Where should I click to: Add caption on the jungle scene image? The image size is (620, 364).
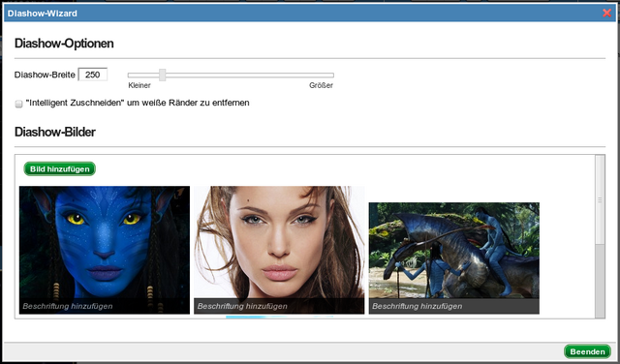pos(418,306)
